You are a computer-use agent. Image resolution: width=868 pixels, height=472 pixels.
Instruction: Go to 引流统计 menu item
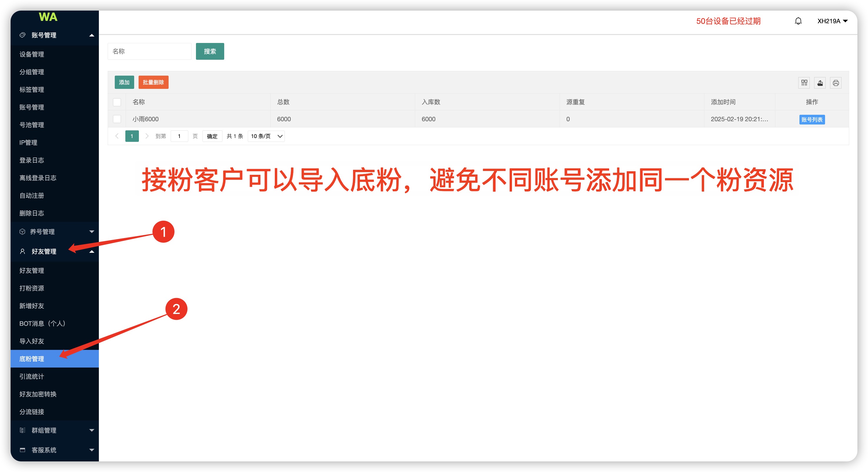32,376
